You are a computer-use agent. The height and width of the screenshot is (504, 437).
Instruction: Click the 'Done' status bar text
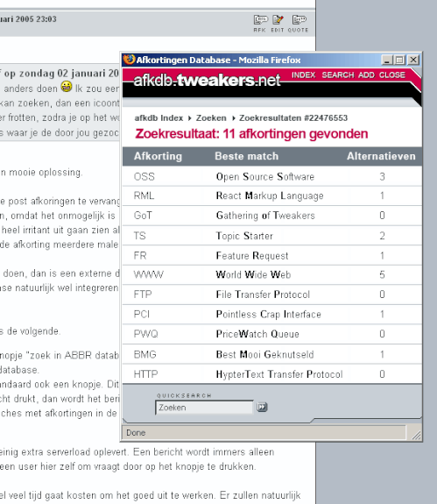(x=136, y=433)
